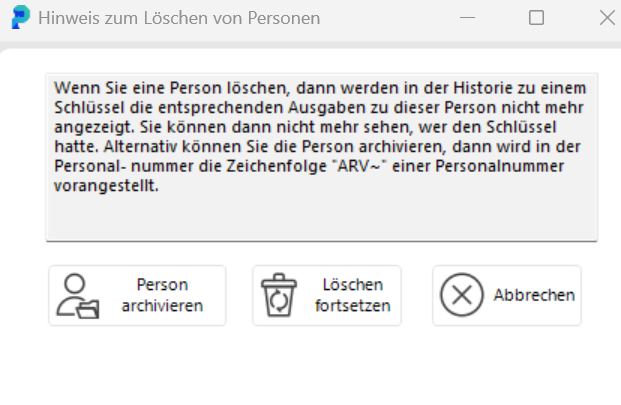Close the dialog with the title bar X
Screen dimensions: 621x405
click(x=606, y=17)
